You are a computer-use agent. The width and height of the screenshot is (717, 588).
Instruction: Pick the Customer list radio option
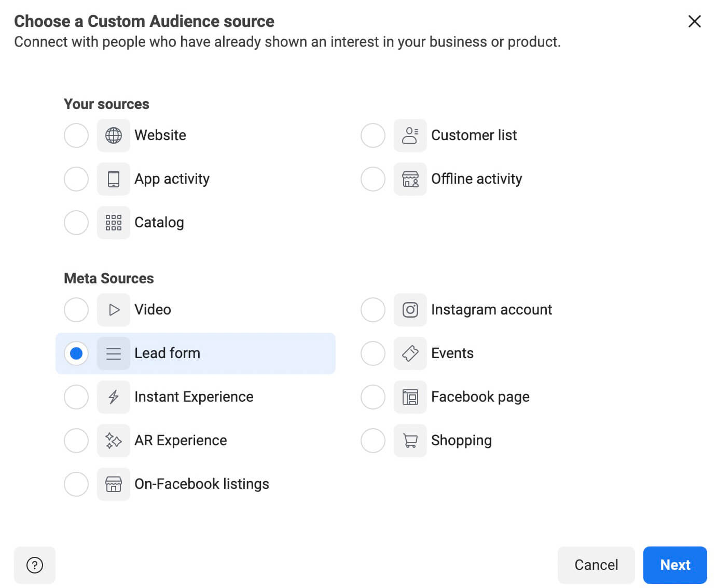[x=373, y=135]
